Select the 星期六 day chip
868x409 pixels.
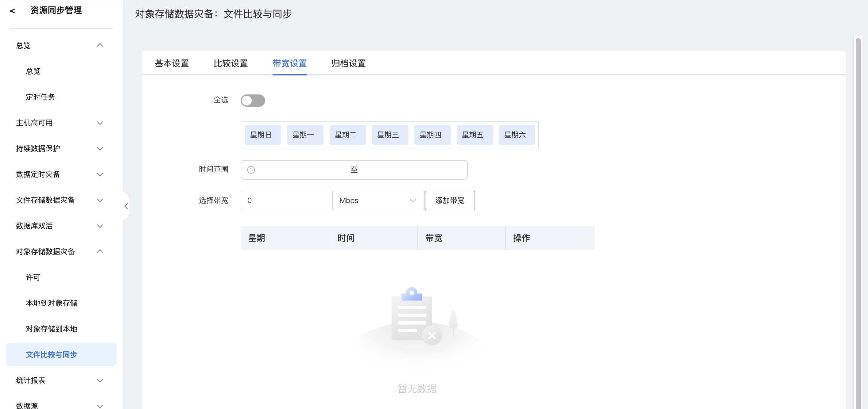(517, 135)
